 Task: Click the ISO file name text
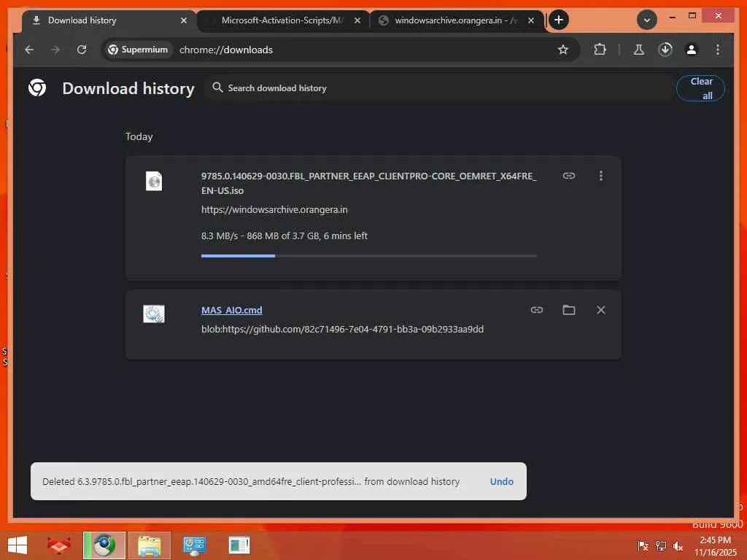tap(368, 183)
